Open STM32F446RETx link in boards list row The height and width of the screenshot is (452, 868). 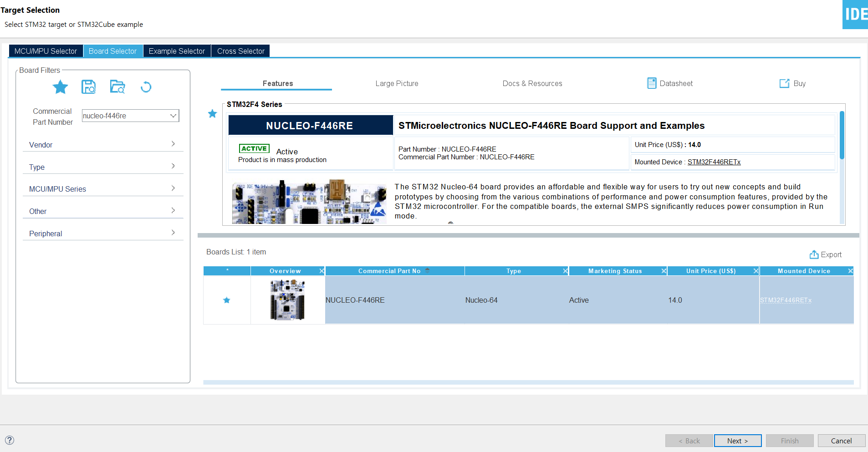786,300
